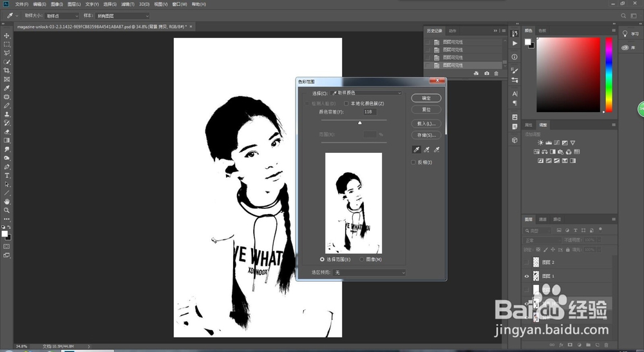Viewport: 644px width, 352px height.
Task: Select the Horizontal Type tool
Action: point(6,175)
